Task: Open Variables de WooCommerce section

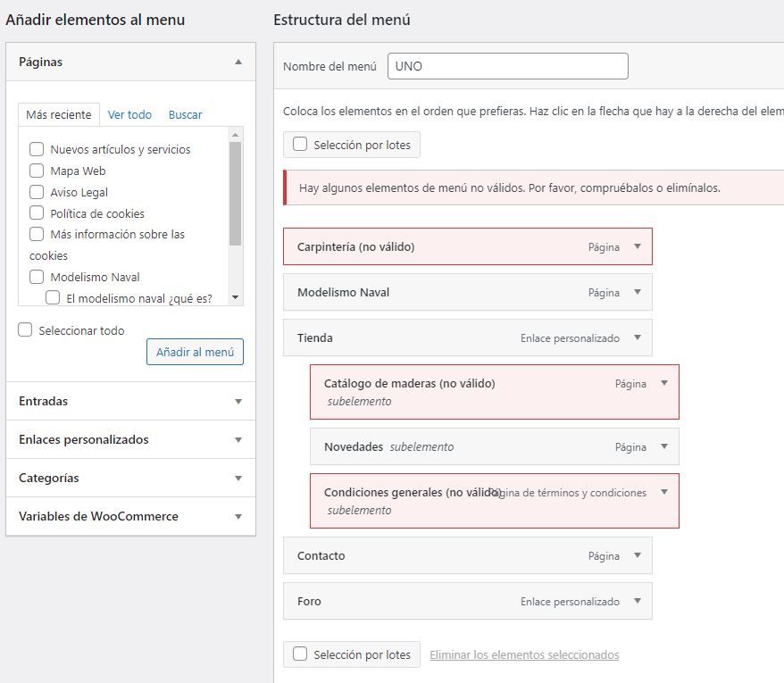Action: (x=130, y=516)
